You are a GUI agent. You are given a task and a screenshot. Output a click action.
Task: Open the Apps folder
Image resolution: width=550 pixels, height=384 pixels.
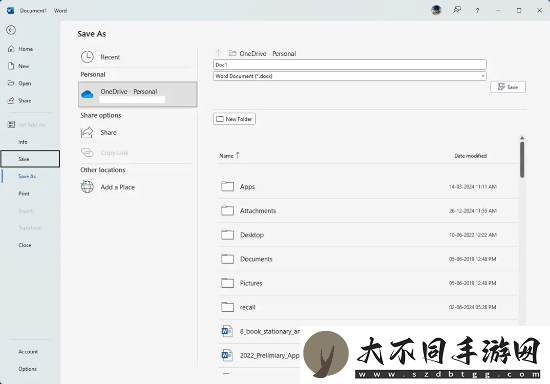click(368, 187)
